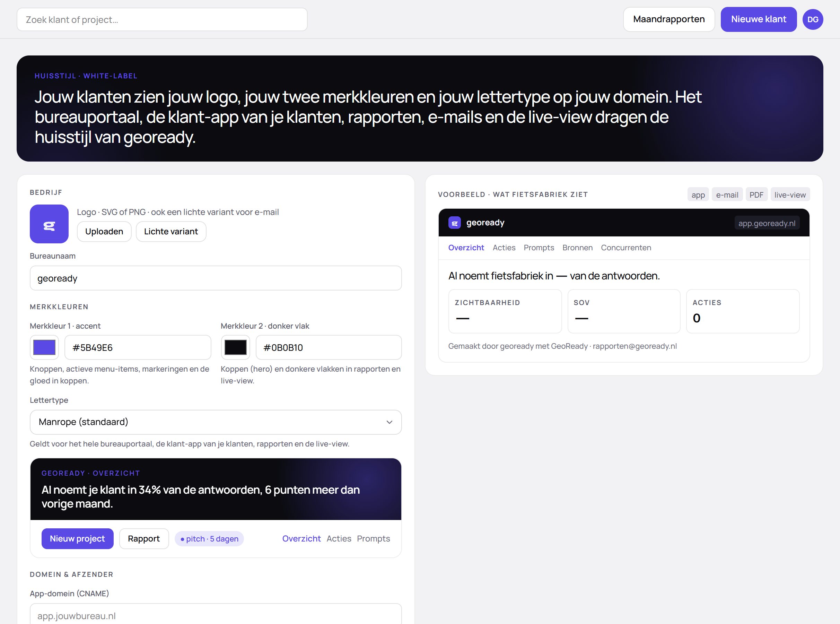
Task: Switch preview to PDF tab
Action: 756,194
